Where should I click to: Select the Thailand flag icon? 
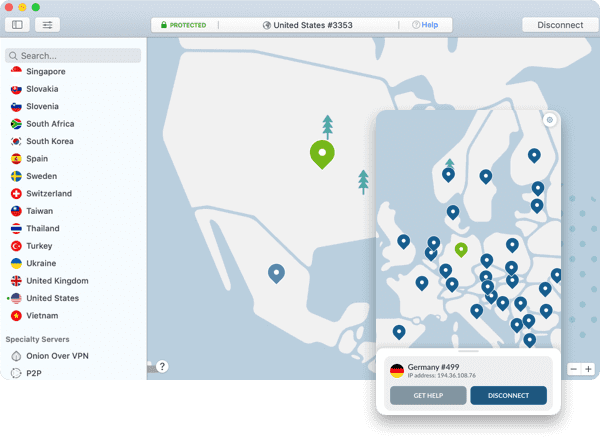tap(16, 228)
